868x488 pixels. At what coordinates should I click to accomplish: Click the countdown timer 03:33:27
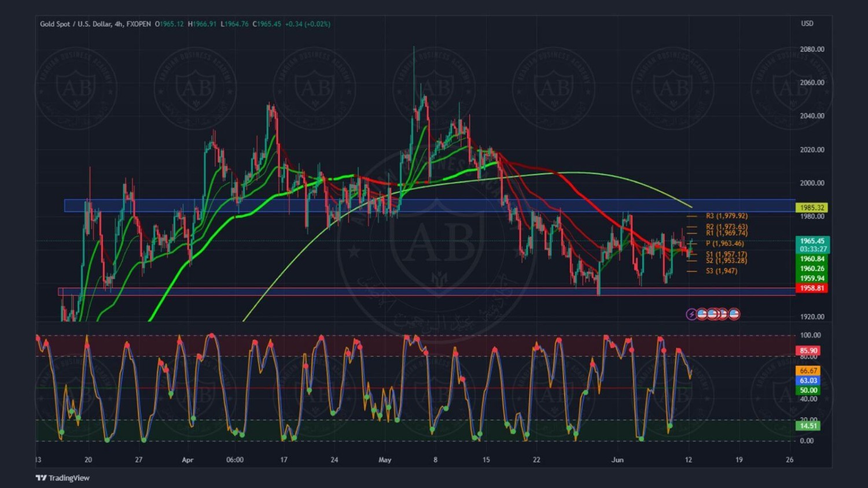click(x=812, y=249)
